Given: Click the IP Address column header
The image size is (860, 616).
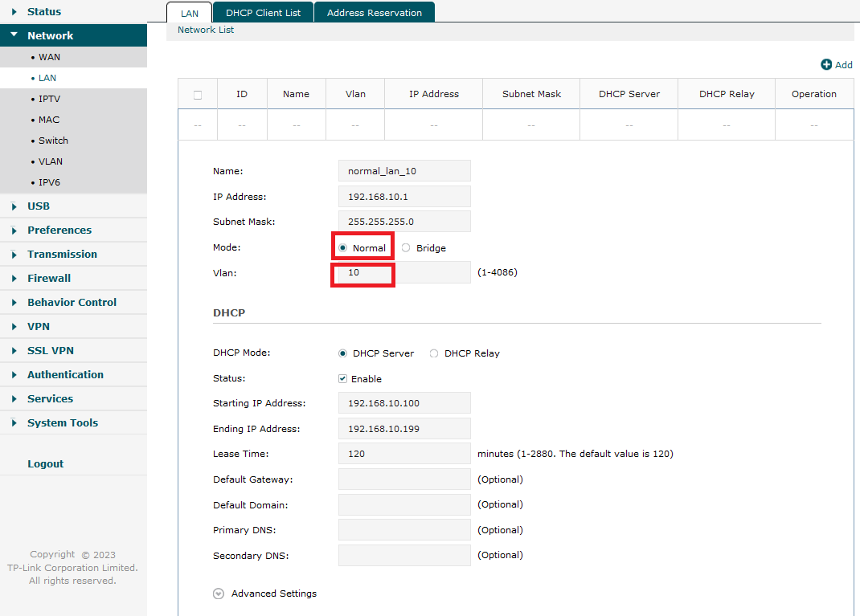Looking at the screenshot, I should [x=434, y=94].
